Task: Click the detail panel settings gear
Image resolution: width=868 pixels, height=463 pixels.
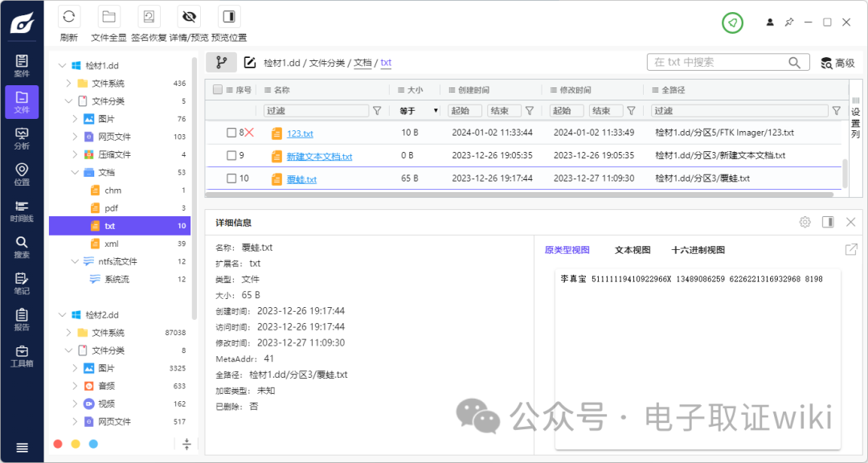Action: (x=805, y=222)
